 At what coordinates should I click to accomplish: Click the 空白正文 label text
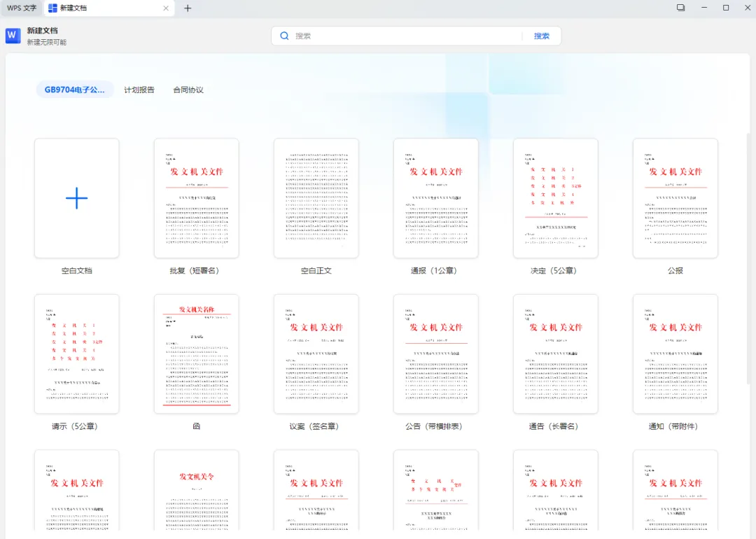316,270
